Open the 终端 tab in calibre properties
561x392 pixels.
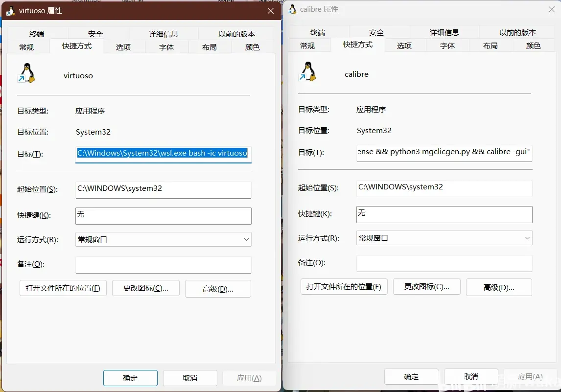[x=318, y=33]
